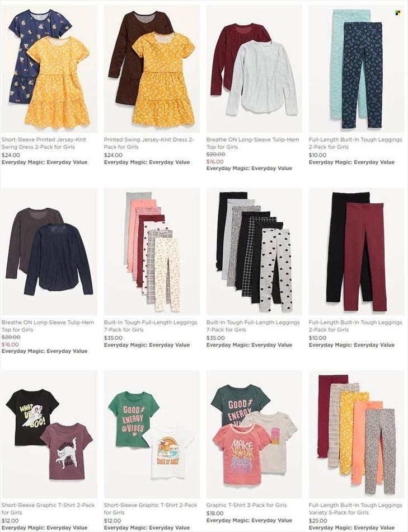Select the black and burgundy leggings 2-pack image

357,252
